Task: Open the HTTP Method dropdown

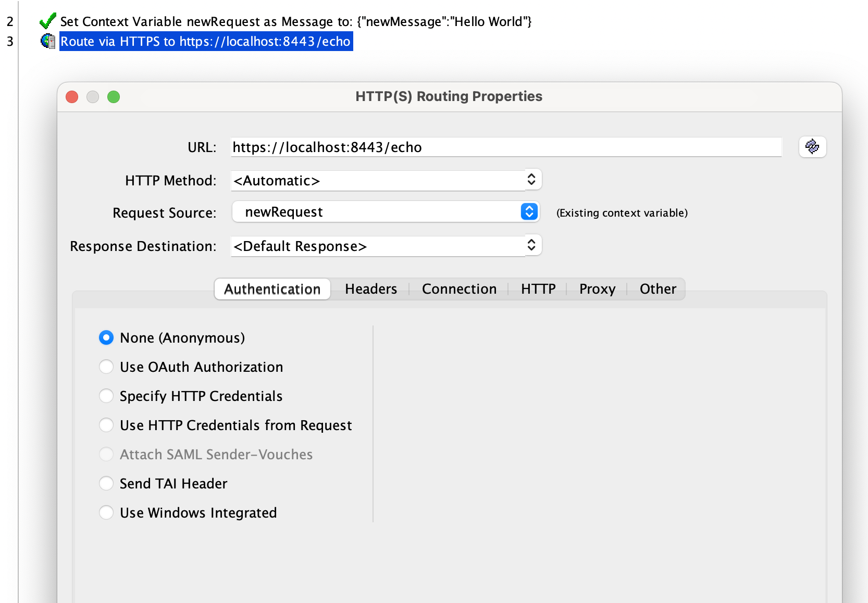Action: point(531,180)
